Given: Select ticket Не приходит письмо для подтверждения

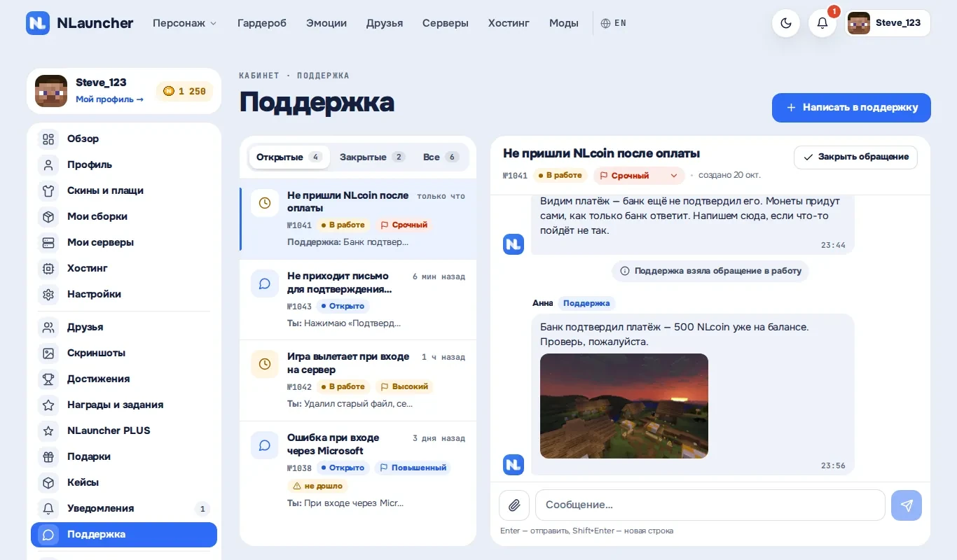Looking at the screenshot, I should click(x=358, y=300).
